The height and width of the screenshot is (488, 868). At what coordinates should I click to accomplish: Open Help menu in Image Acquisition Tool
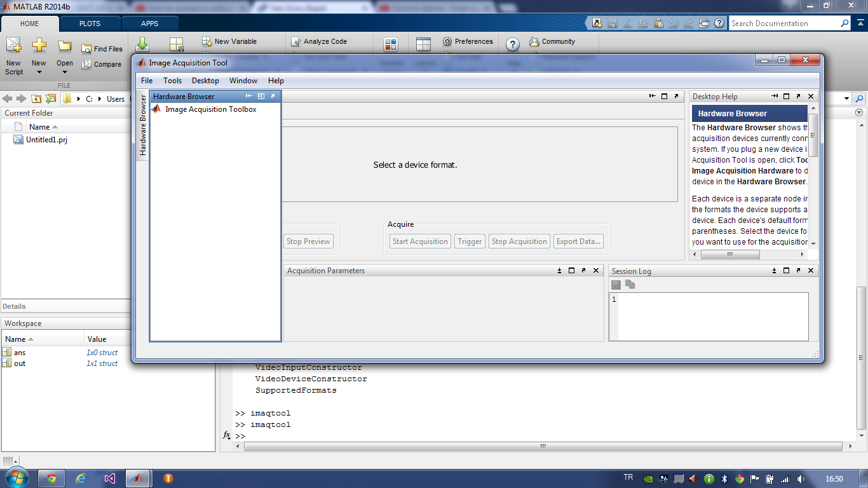[x=276, y=81]
